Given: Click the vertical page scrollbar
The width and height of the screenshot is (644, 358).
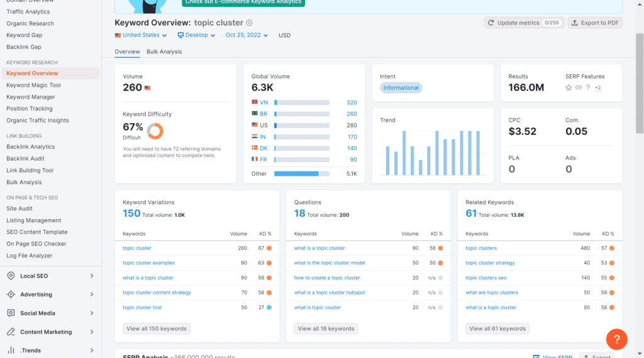Looking at the screenshot, I should point(640,84).
